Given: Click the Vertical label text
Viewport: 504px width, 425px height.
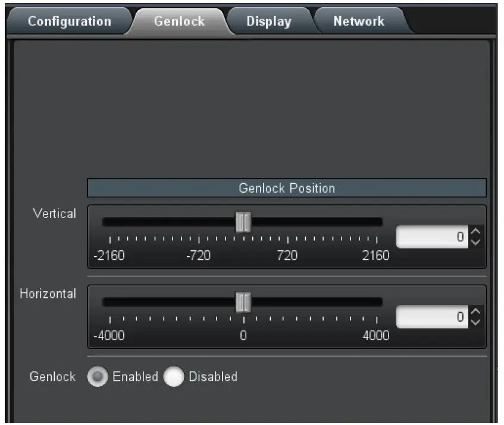Looking at the screenshot, I should click(x=55, y=214).
